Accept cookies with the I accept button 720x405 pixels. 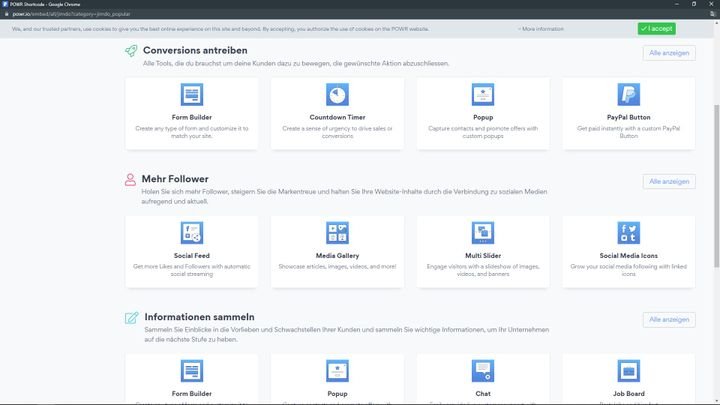pyautogui.click(x=656, y=28)
